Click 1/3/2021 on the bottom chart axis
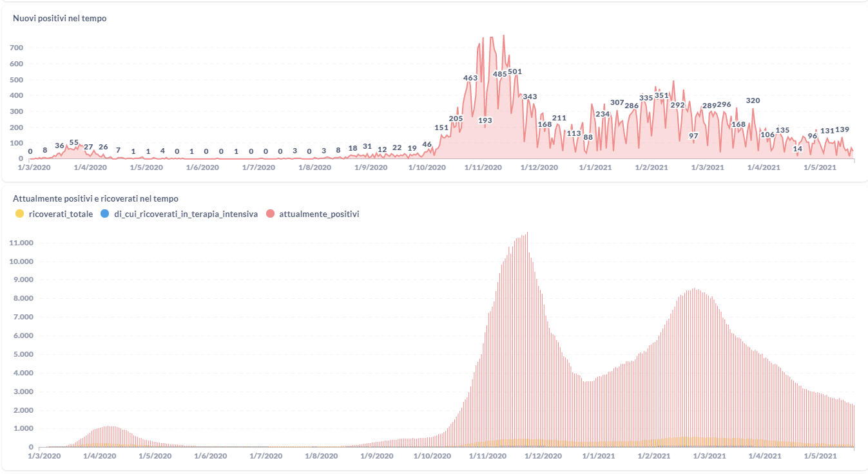This screenshot has width=868, height=474. tap(707, 456)
